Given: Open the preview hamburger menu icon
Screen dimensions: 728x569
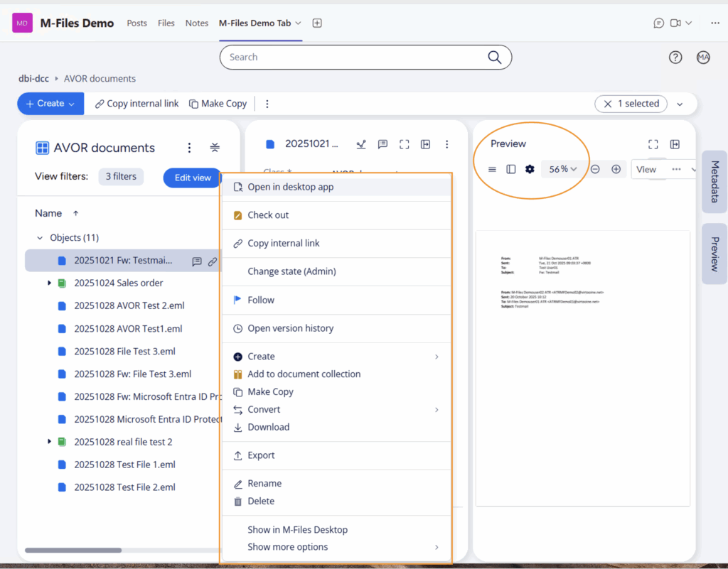Looking at the screenshot, I should 492,169.
